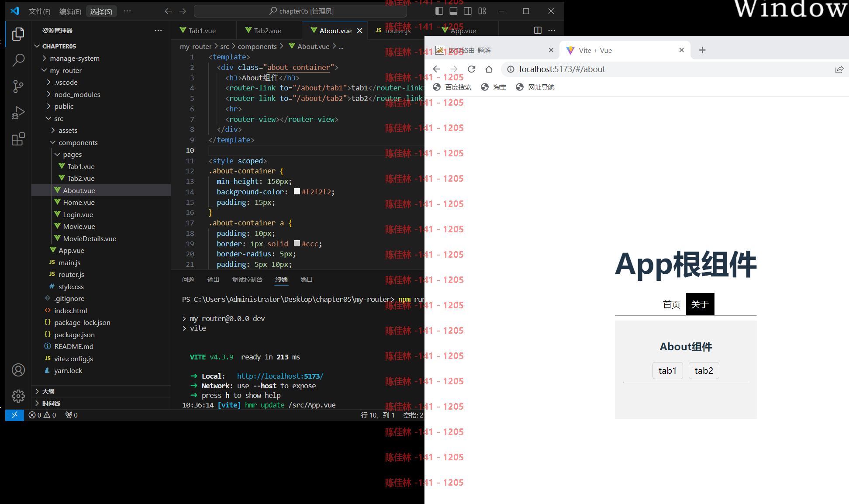This screenshot has width=849, height=504.
Task: Open the 百度搜索 bookmark
Action: (452, 87)
